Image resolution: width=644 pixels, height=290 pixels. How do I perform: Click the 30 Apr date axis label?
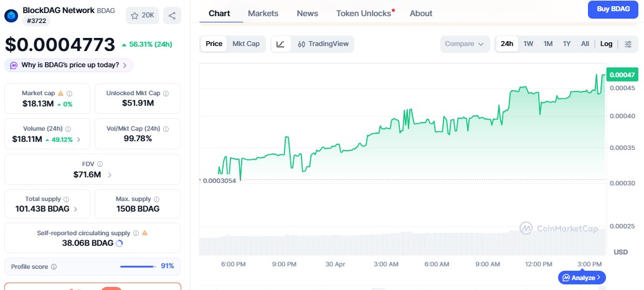tap(335, 264)
